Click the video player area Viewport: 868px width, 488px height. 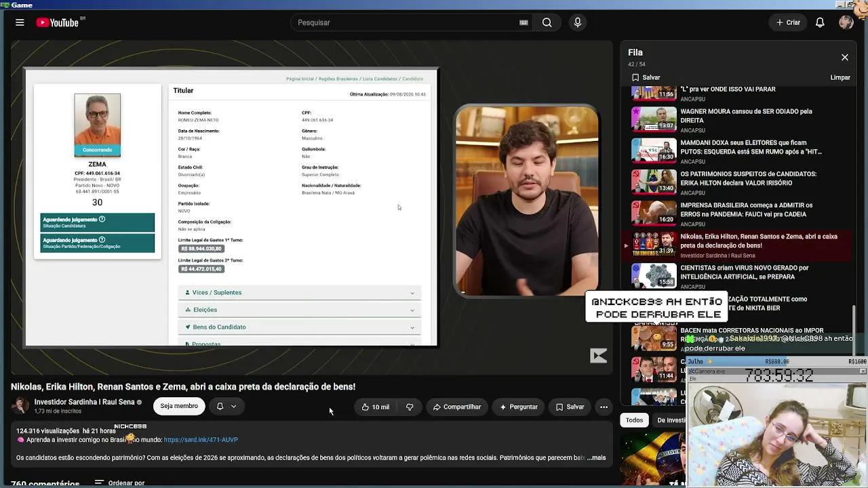pyautogui.click(x=312, y=207)
